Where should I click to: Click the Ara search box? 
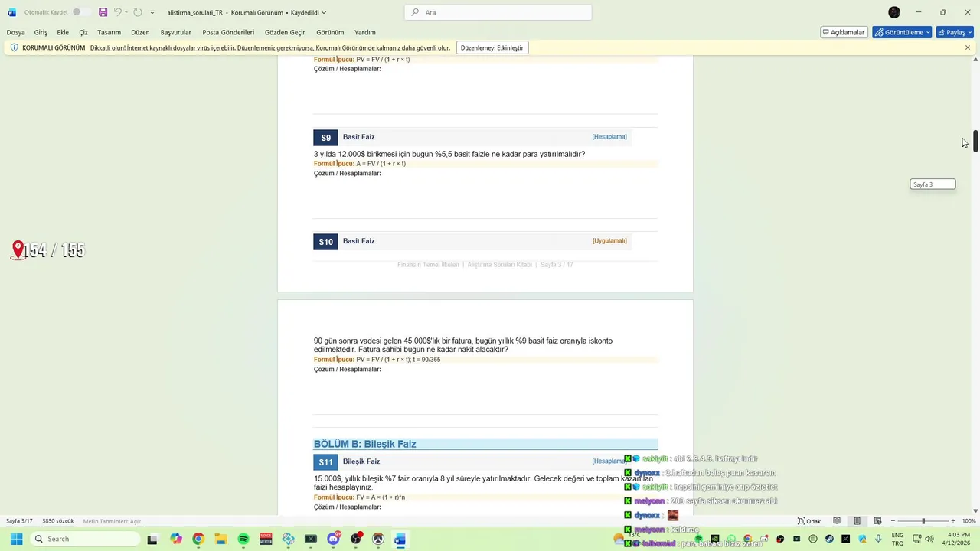point(498,12)
